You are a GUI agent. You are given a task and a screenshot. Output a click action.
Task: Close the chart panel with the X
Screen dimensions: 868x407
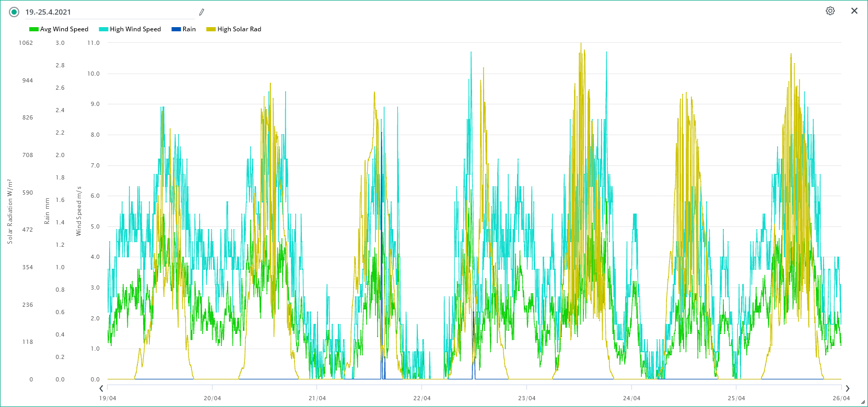pos(854,11)
